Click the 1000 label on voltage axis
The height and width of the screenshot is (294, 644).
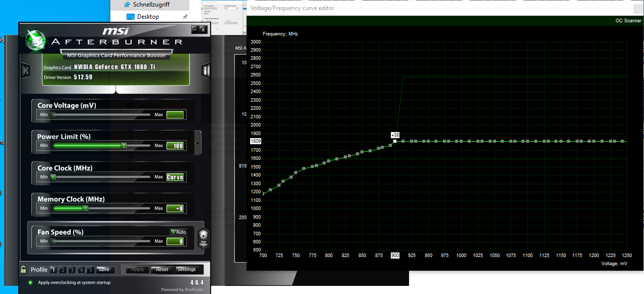[461, 256]
